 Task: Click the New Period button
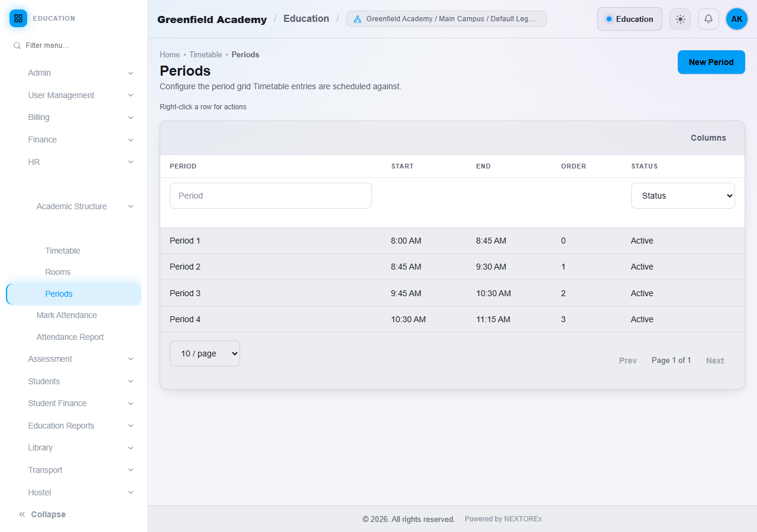[711, 62]
